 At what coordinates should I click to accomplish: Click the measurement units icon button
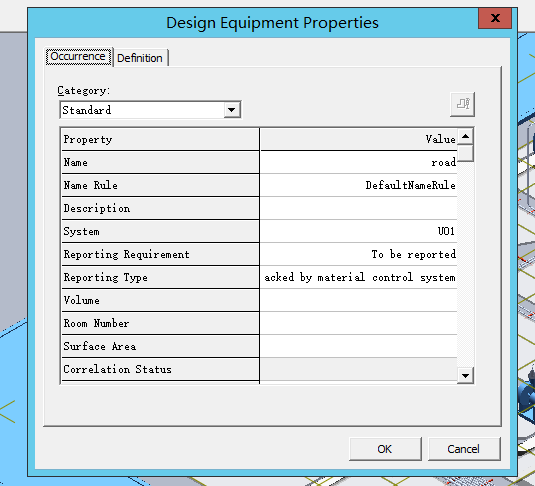tap(462, 104)
